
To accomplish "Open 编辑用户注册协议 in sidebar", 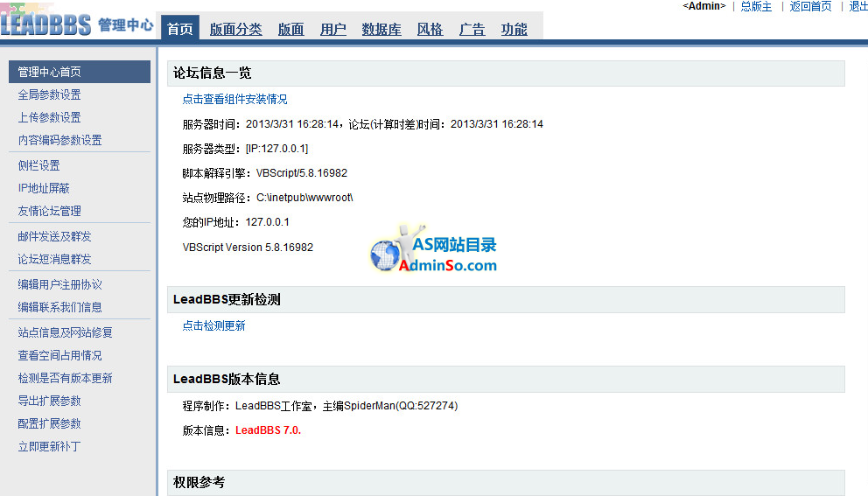I will 59,284.
